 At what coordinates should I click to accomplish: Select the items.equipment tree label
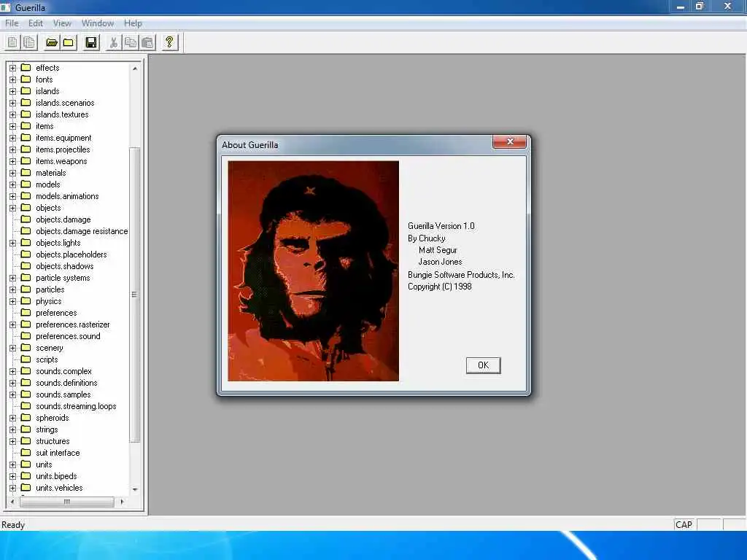(64, 138)
